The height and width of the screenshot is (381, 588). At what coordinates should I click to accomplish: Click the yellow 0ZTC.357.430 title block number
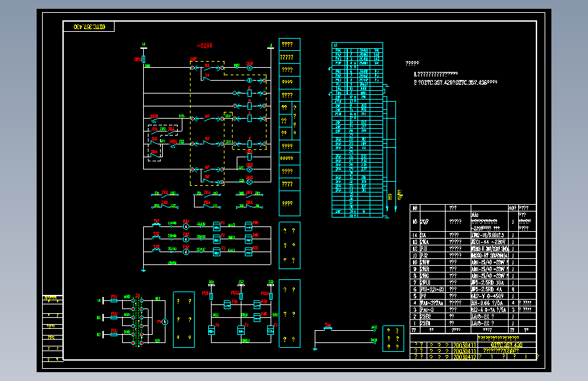point(507,344)
